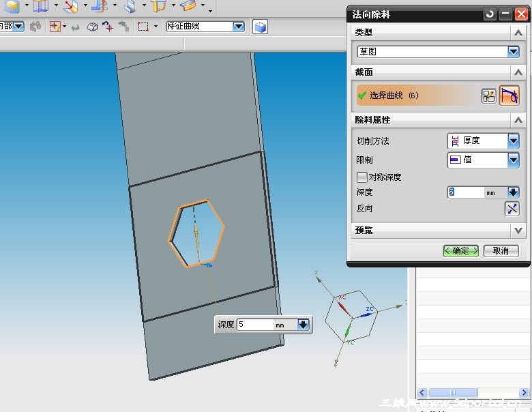Screen dimensions: 532x412
Task: Open the dialog 深度 value options arrow
Action: coord(514,192)
